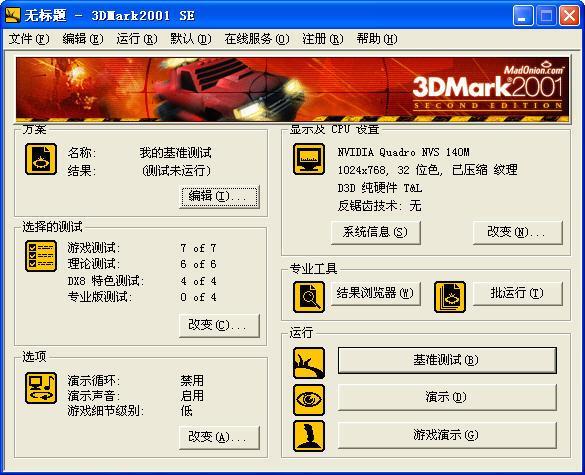Open the 文件(F) menu

point(29,39)
